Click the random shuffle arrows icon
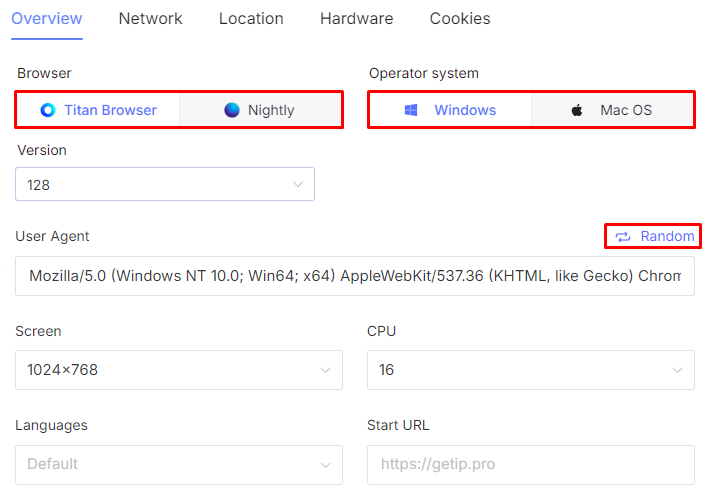Image resolution: width=708 pixels, height=493 pixels. tap(623, 237)
